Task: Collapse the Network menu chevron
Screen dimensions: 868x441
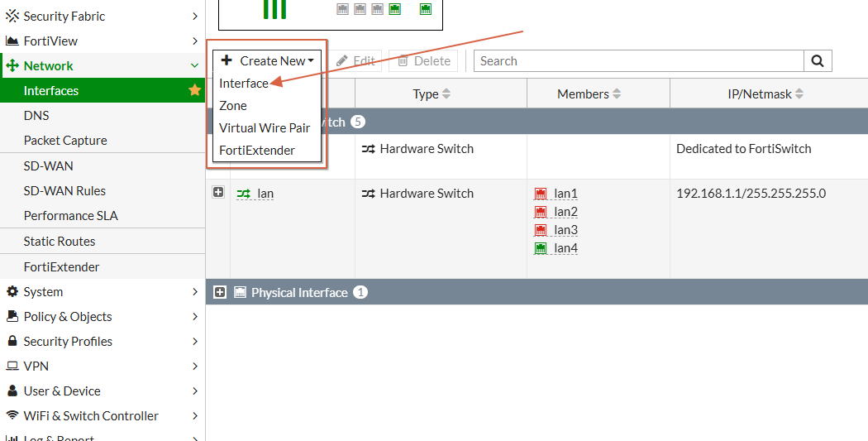Action: [x=195, y=66]
